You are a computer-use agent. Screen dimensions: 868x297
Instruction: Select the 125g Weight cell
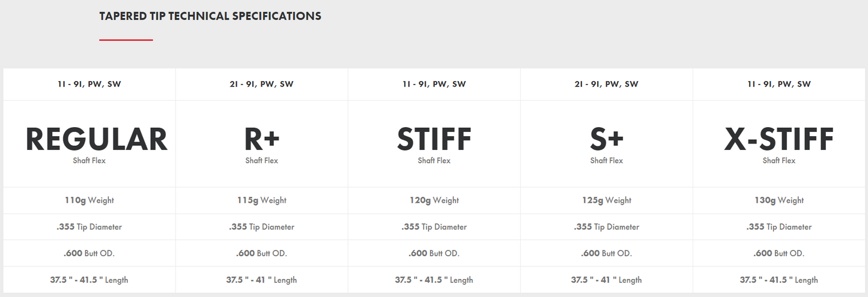[607, 200]
